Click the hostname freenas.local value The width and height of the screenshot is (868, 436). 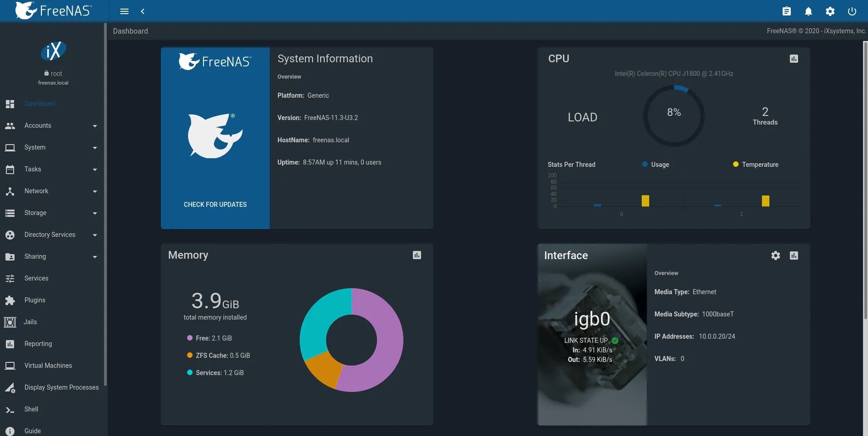[x=331, y=140]
